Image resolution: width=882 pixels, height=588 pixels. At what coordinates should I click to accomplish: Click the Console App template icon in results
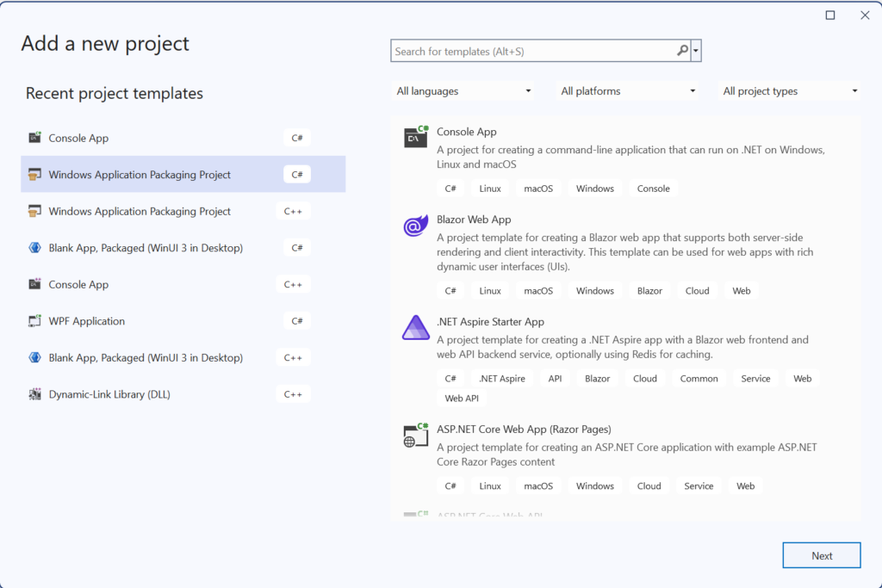[416, 137]
